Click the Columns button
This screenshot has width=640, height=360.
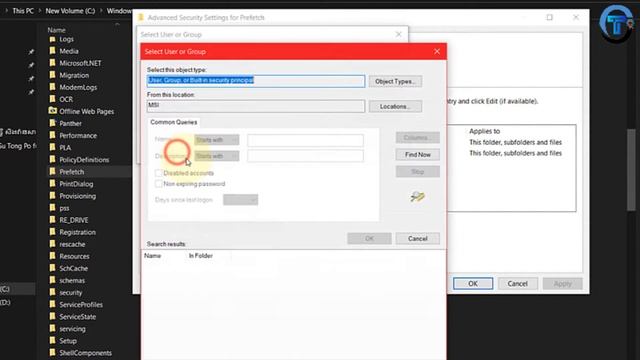pyautogui.click(x=418, y=138)
